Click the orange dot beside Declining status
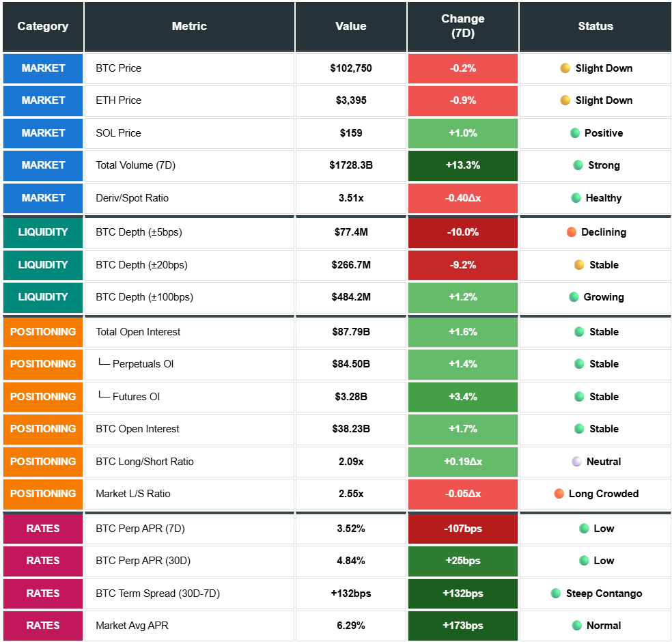672x642 pixels. [x=572, y=232]
